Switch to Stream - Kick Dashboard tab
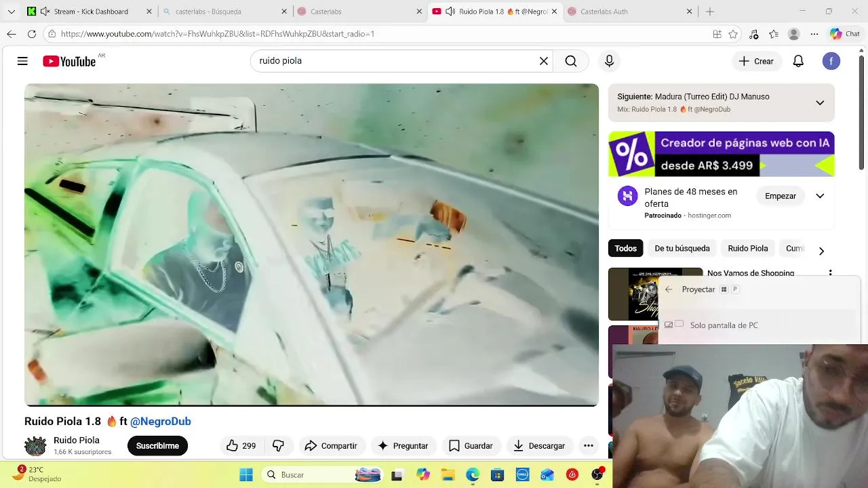This screenshot has width=868, height=488. [x=90, y=12]
